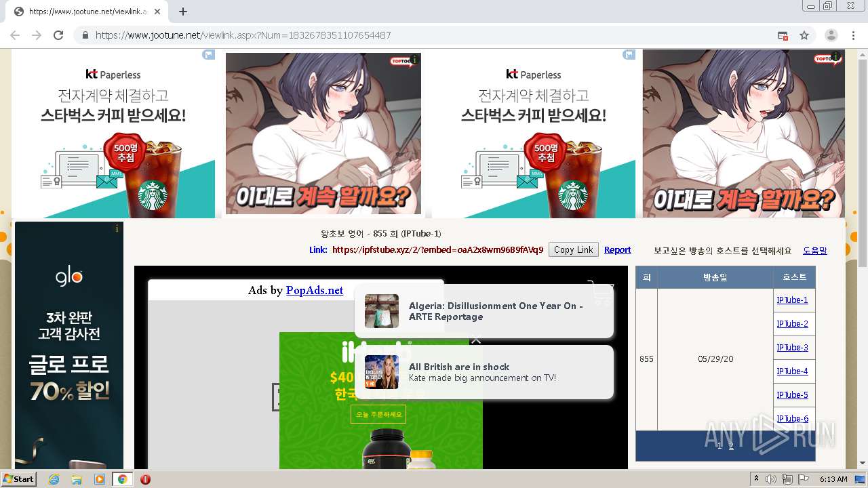Viewport: 868px width, 488px height.
Task: Click the red Opera-like taskbar icon
Action: pyautogui.click(x=145, y=479)
